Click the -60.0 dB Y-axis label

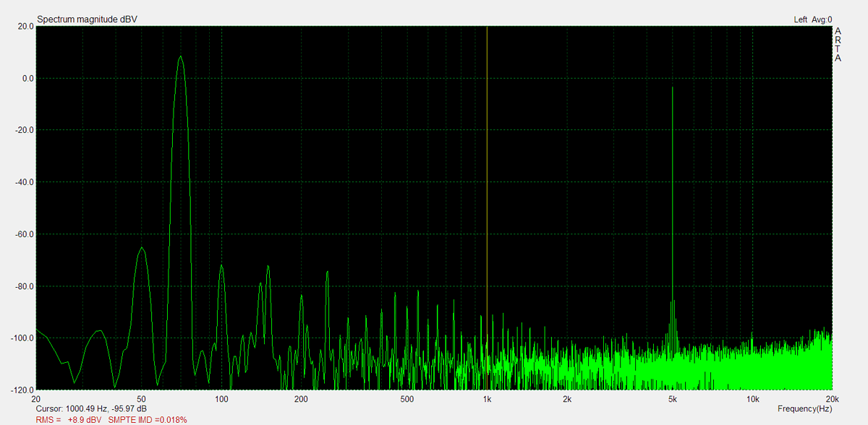click(x=24, y=234)
